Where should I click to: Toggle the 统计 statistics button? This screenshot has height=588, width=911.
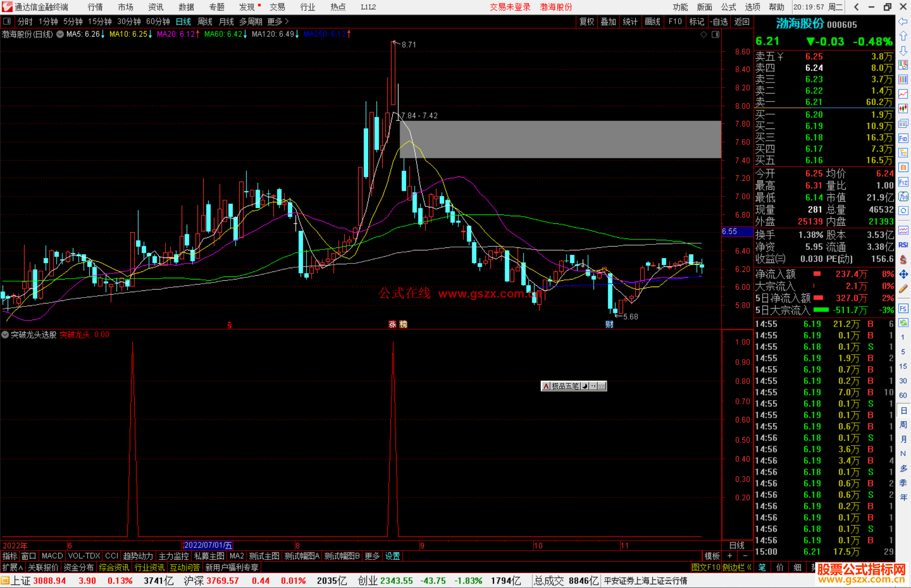coord(631,21)
